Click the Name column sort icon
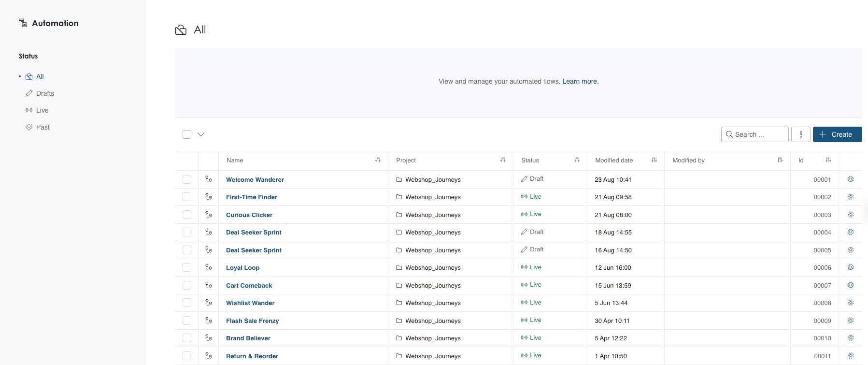868x365 pixels. tap(378, 160)
